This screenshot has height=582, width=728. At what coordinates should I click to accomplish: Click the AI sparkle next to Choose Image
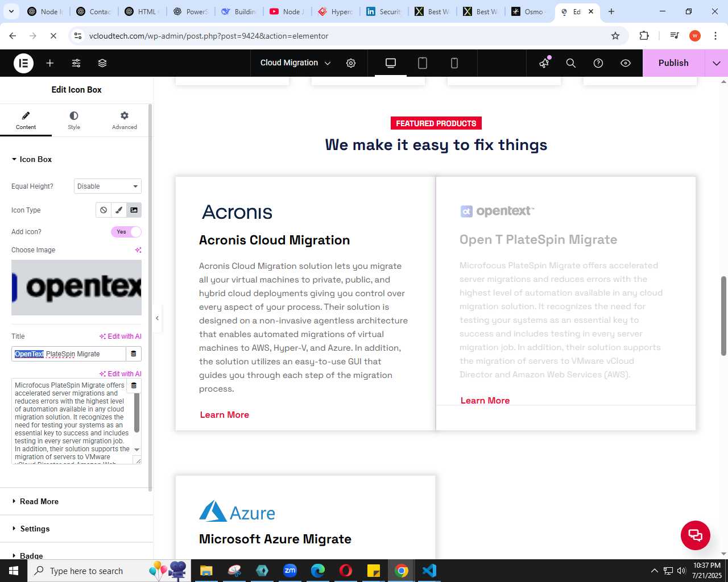tap(138, 250)
